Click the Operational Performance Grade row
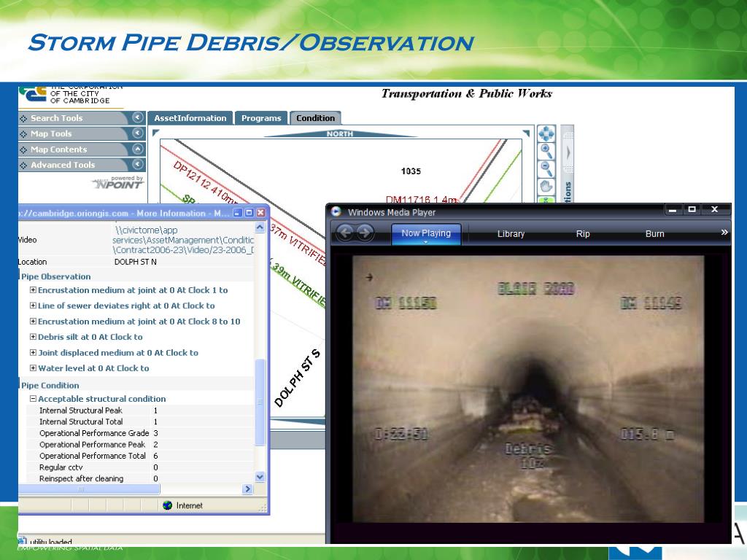The width and height of the screenshot is (747, 560). [x=141, y=433]
